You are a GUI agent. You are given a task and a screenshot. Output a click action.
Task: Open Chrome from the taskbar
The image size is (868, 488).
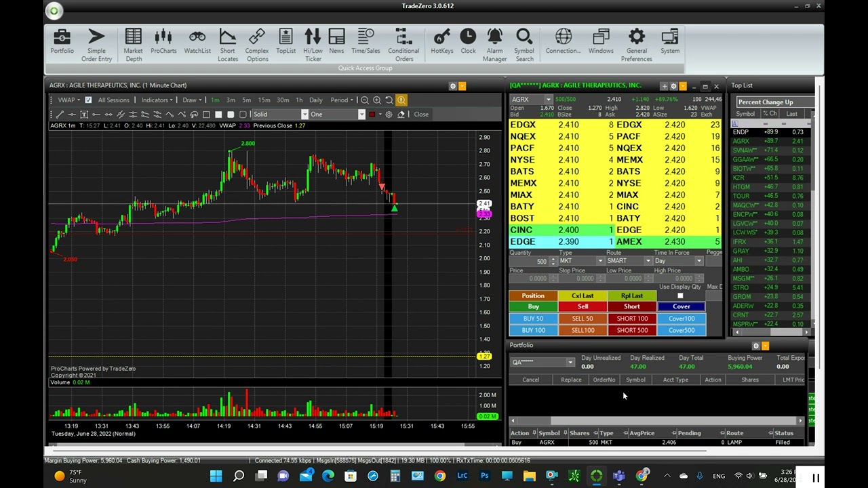point(440,476)
